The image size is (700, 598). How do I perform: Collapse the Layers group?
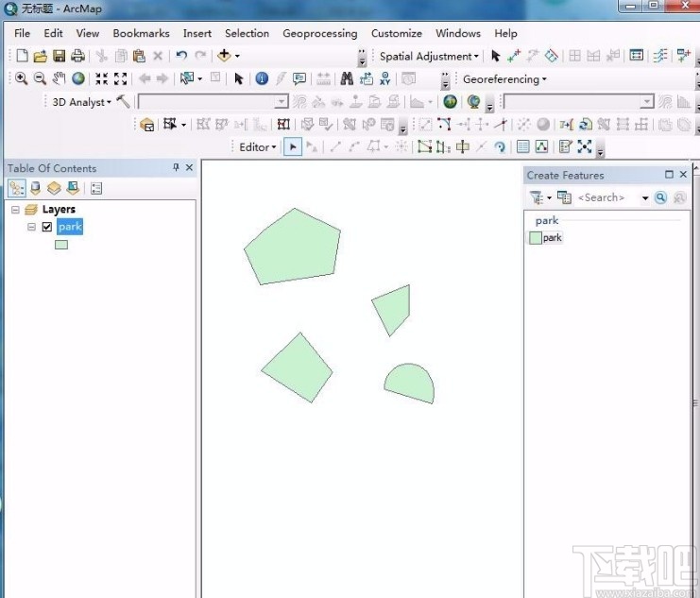click(16, 209)
